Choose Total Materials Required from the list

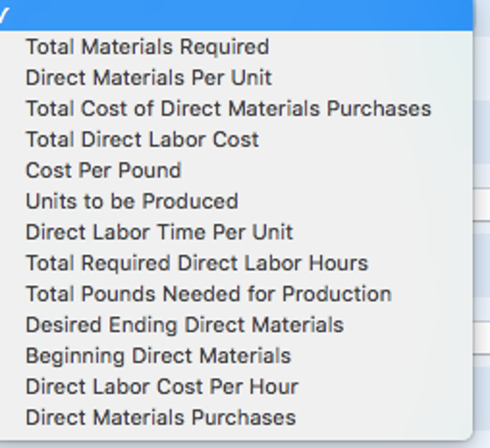[x=147, y=47]
